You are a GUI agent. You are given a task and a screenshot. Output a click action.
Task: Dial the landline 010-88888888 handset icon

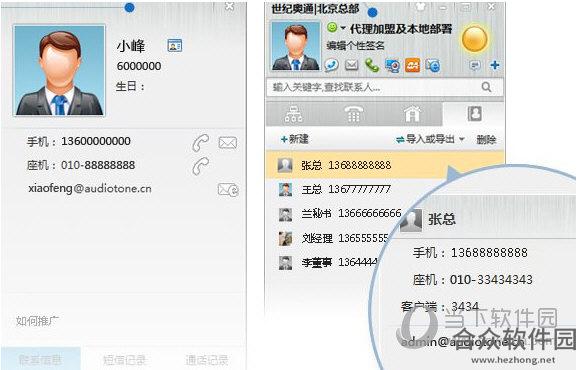(x=201, y=166)
